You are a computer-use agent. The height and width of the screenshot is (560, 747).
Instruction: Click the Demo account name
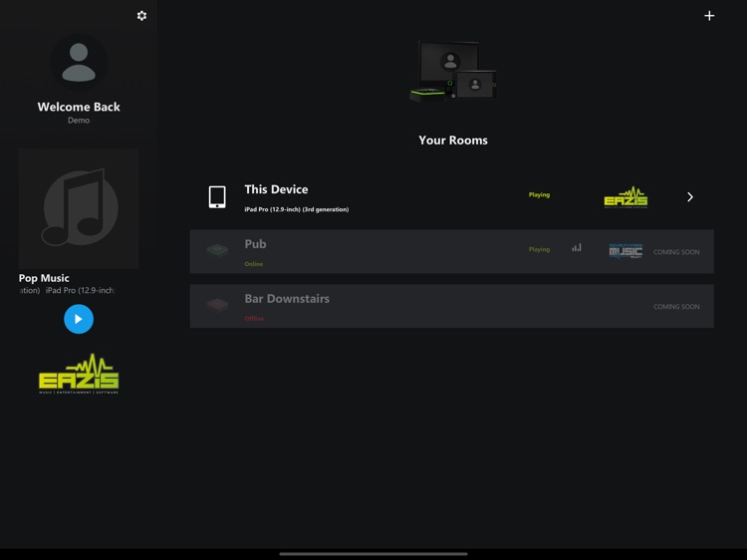tap(79, 121)
